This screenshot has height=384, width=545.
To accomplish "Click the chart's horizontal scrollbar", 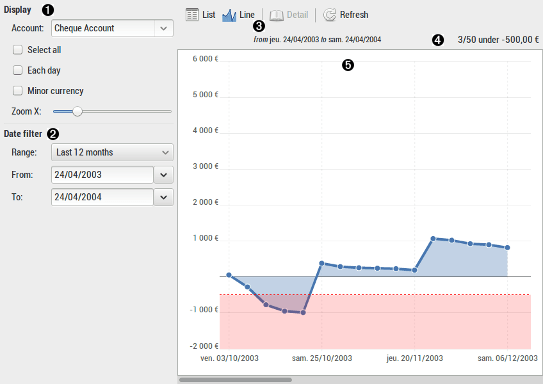I will pyautogui.click(x=235, y=380).
